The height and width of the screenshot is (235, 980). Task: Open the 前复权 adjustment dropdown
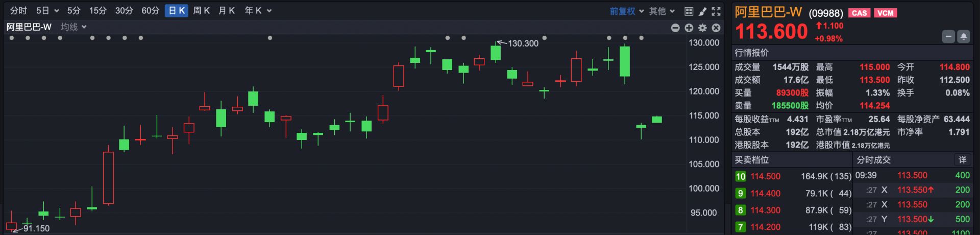[x=626, y=11]
